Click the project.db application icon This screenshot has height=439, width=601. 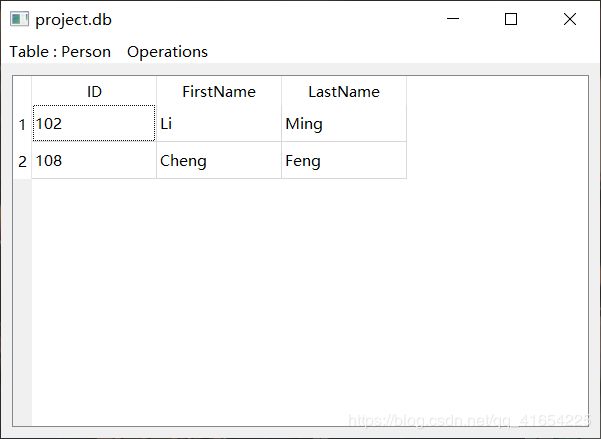tap(19, 19)
